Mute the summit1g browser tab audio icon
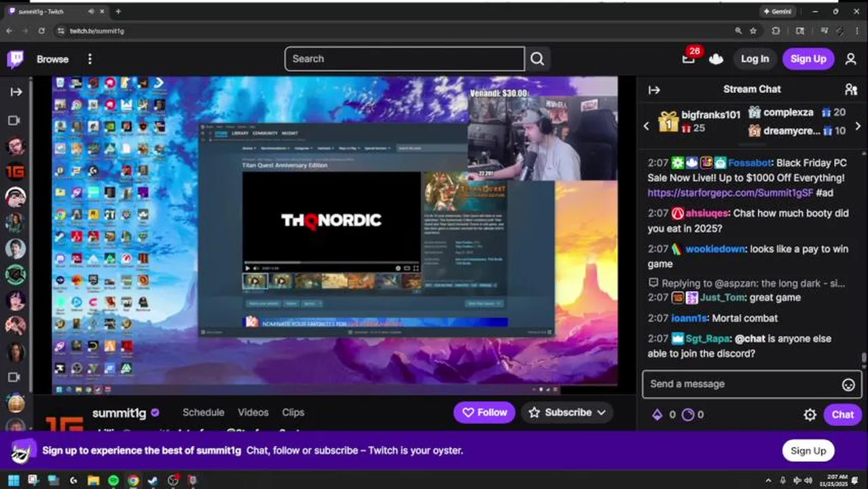This screenshot has width=868, height=489. (x=91, y=12)
